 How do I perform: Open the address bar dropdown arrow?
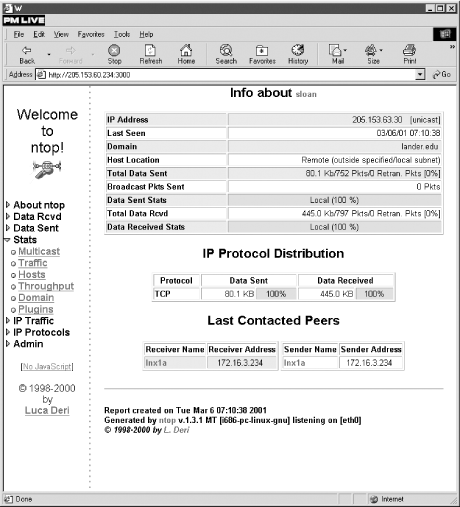point(420,74)
